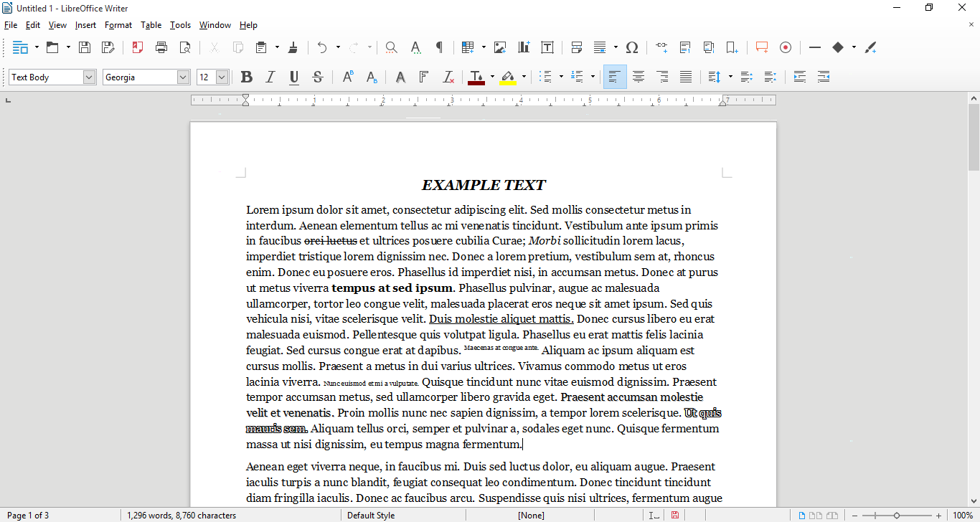Apply center paragraph alignment
This screenshot has height=522, width=980.
pos(639,76)
